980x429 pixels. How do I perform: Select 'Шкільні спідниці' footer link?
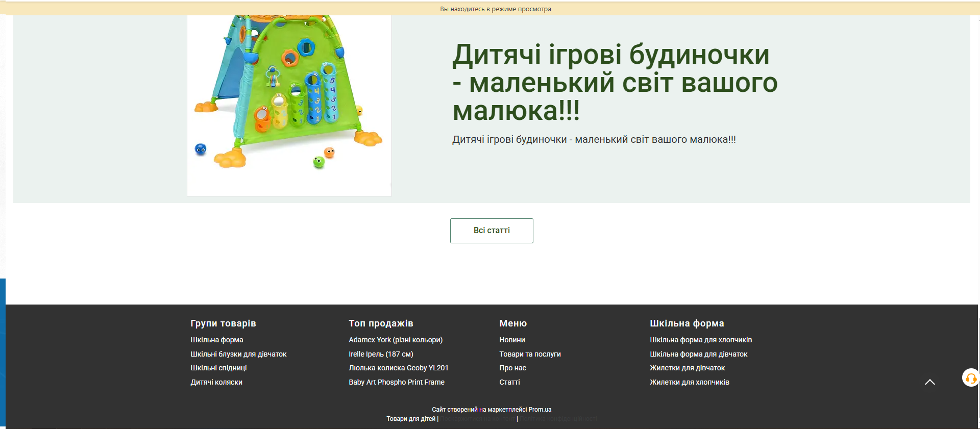point(218,368)
